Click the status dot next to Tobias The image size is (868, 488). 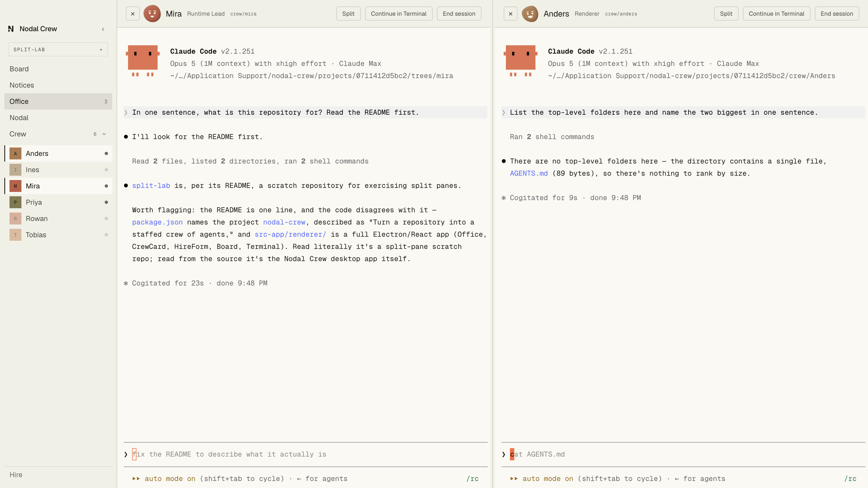pos(106,235)
